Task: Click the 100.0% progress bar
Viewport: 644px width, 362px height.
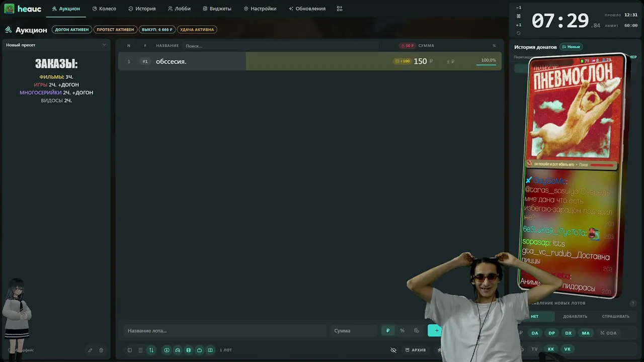Action: coord(486,64)
